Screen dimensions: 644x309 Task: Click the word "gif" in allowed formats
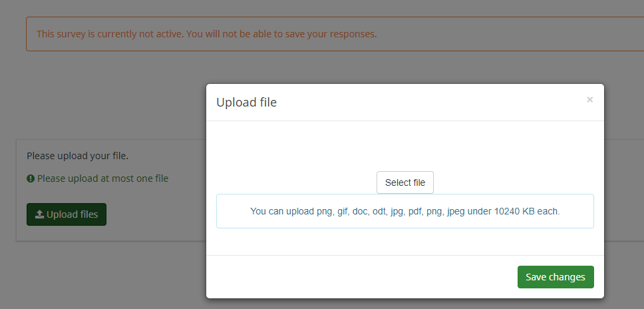[x=343, y=211]
